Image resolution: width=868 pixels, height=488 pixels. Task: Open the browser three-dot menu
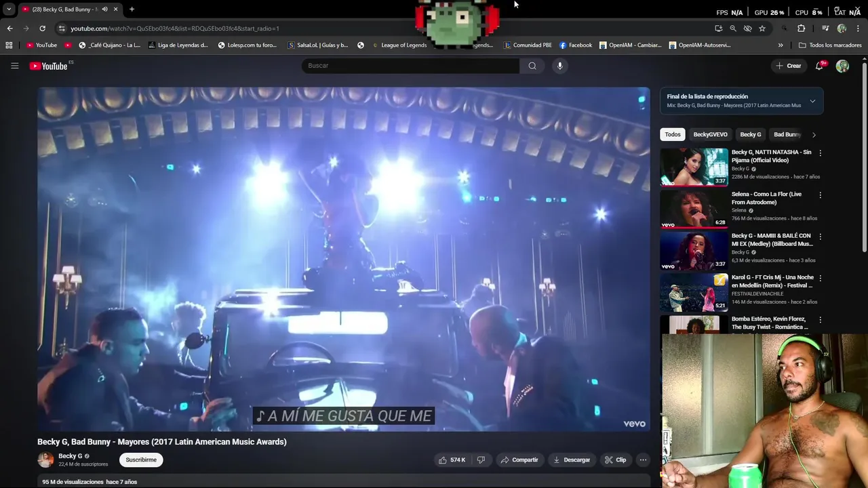point(857,28)
